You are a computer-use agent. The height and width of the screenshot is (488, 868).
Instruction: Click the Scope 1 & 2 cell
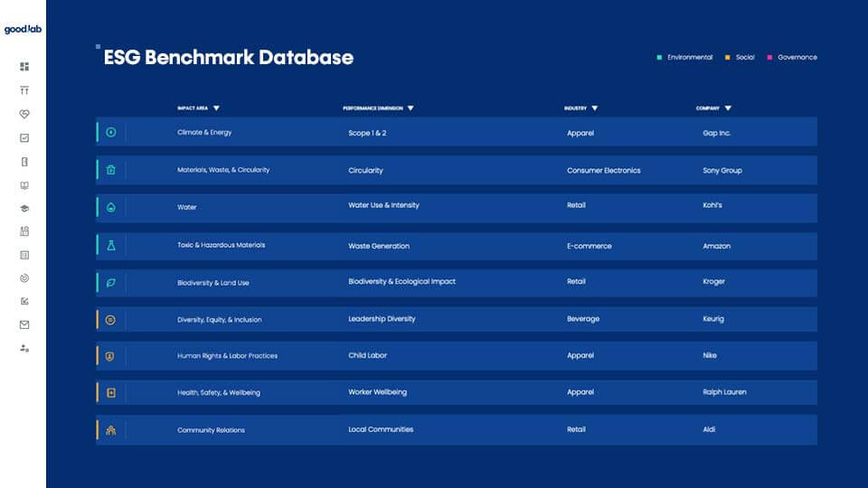pyautogui.click(x=367, y=133)
